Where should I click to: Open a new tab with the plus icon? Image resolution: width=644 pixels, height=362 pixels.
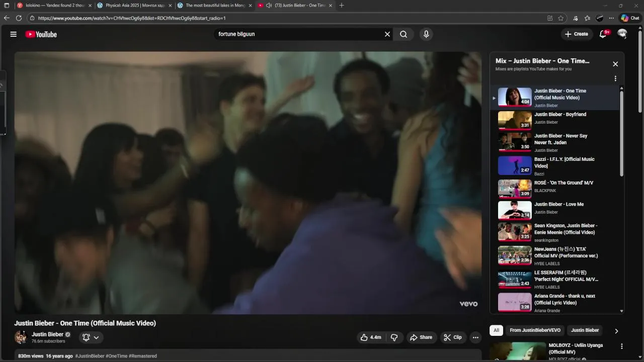point(342,6)
